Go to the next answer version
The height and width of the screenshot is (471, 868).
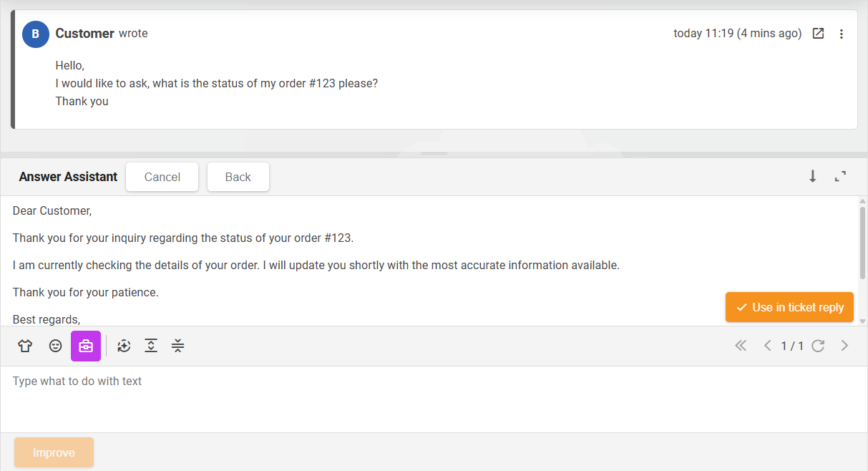(x=844, y=346)
